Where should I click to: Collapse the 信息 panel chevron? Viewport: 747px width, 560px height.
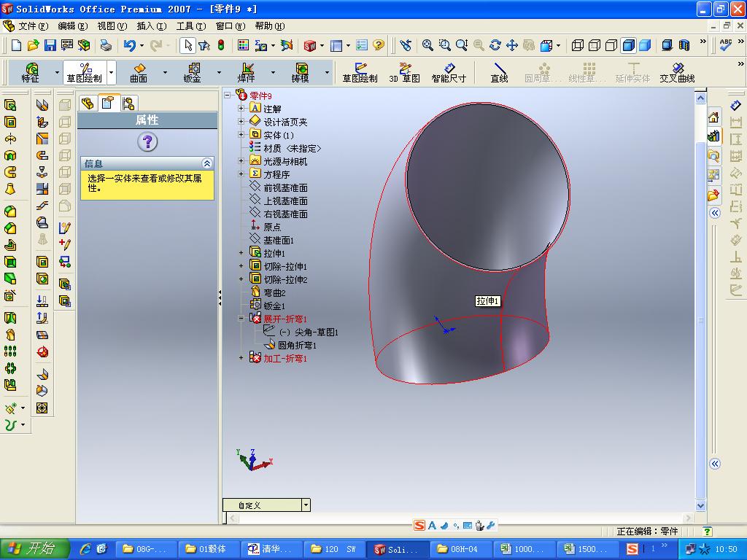click(206, 163)
